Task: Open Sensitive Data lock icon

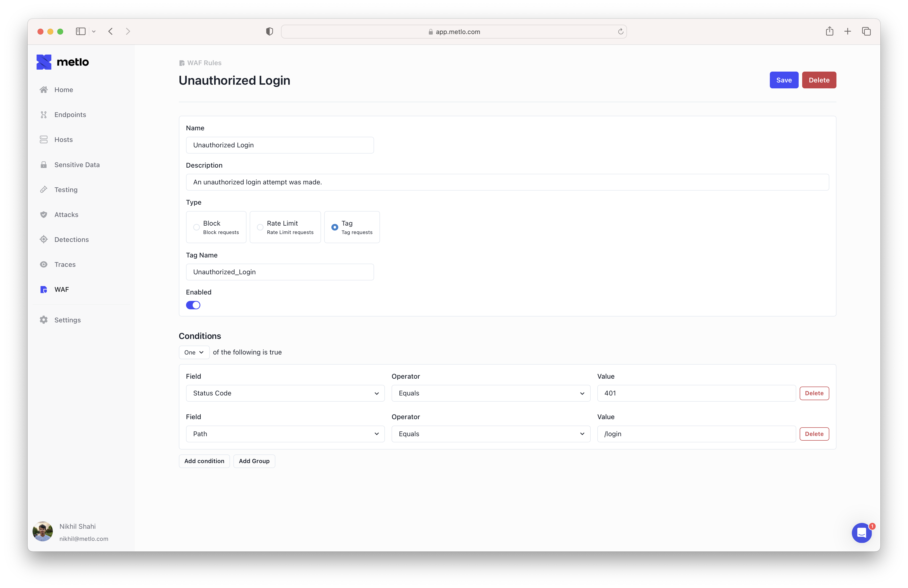Action: coord(44,165)
